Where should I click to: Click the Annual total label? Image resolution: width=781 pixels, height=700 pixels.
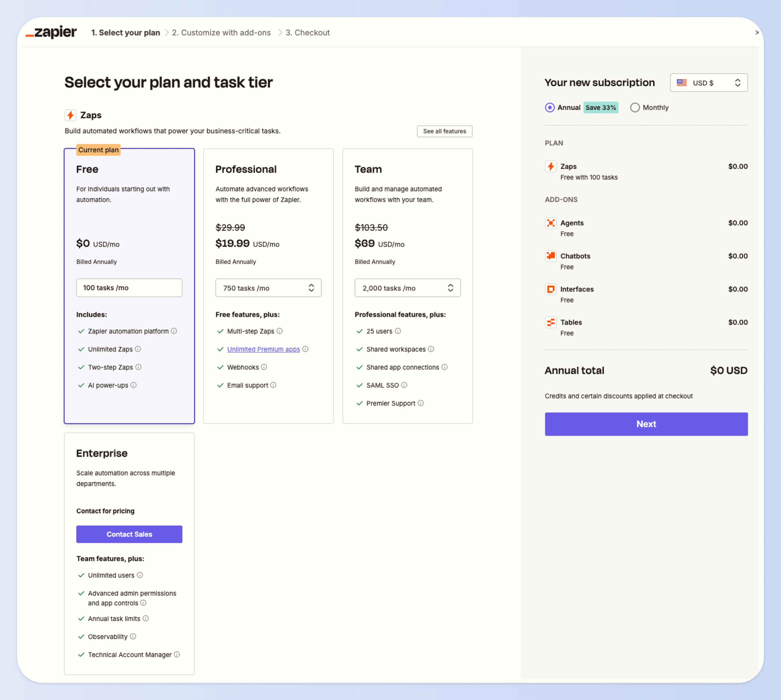(x=574, y=370)
